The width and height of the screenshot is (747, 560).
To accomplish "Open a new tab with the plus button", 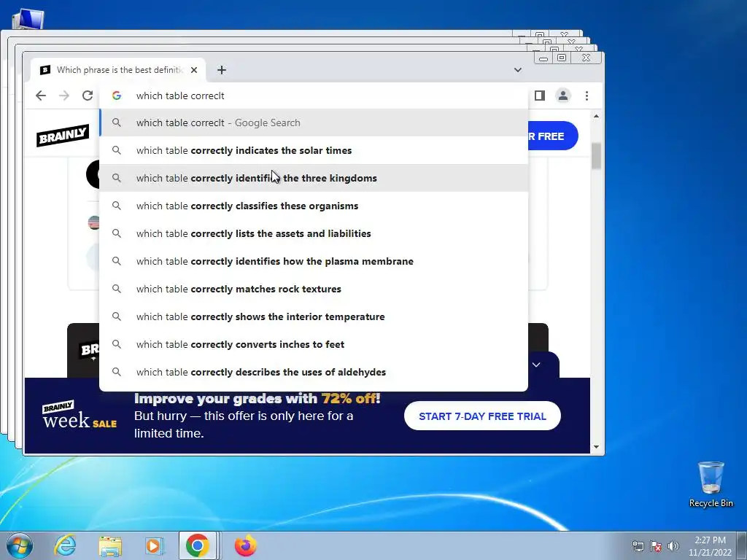I will (x=222, y=70).
